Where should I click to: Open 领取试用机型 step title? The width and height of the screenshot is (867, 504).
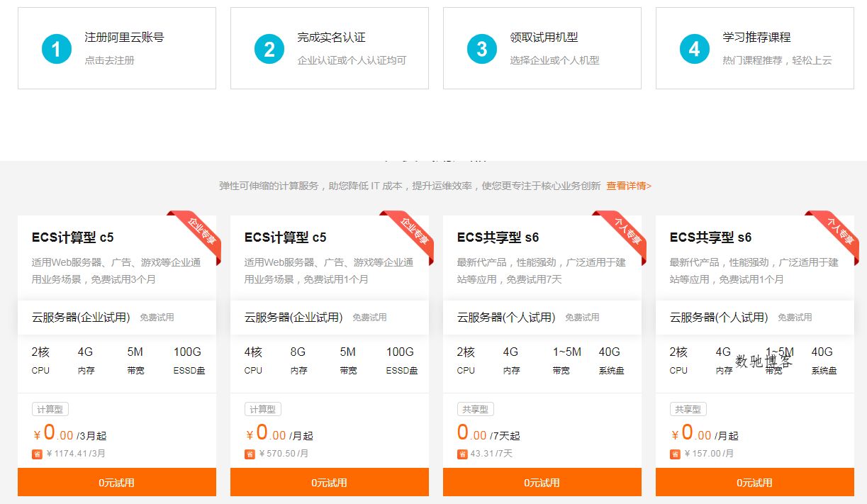pyautogui.click(x=544, y=38)
